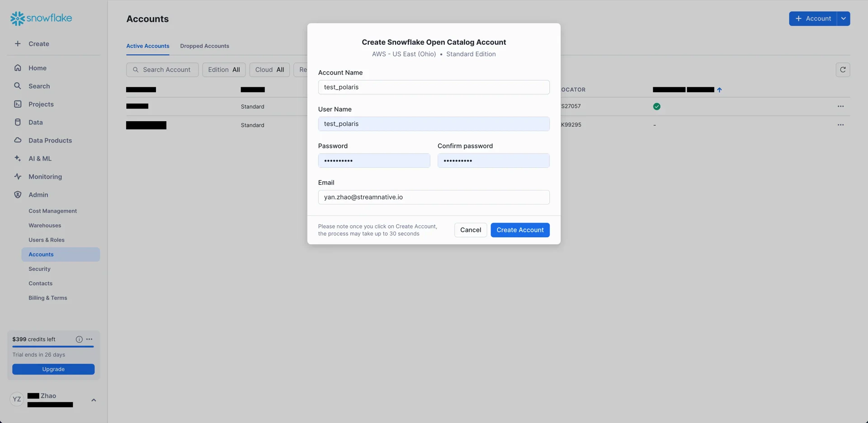This screenshot has width=868, height=423.
Task: Switch to Dropped Accounts tab
Action: tap(204, 46)
